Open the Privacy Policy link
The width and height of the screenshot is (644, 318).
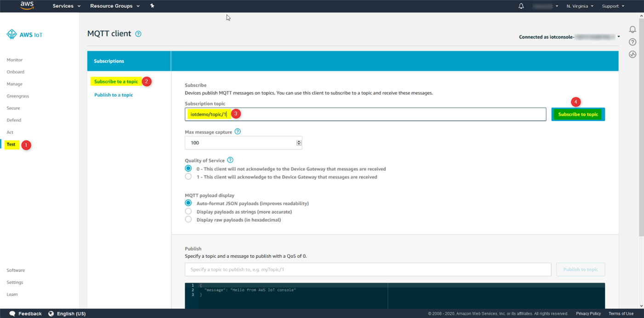point(588,313)
